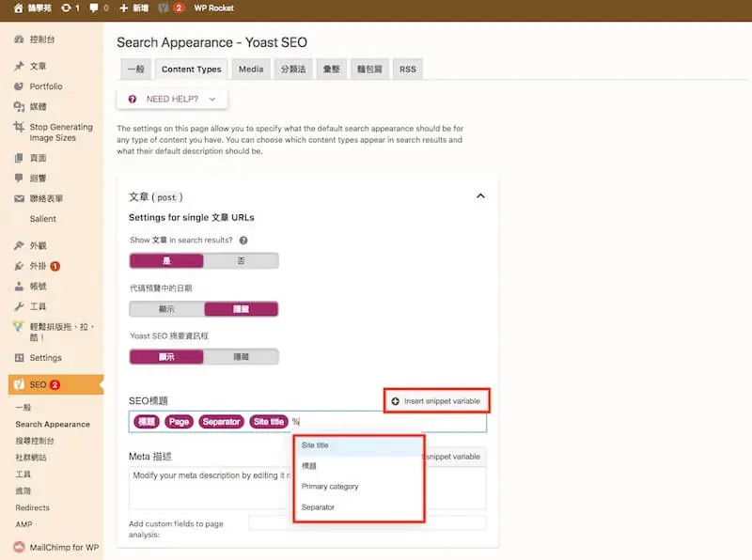Open the page builder icon in sidebar

19,327
